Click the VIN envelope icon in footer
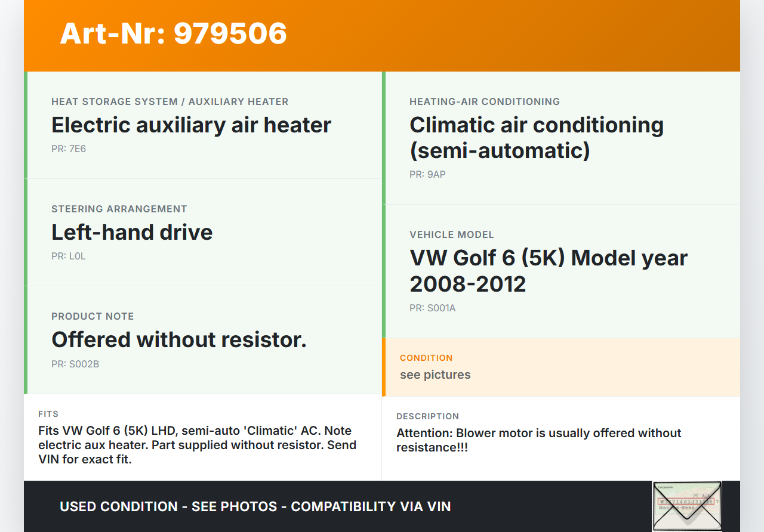This screenshot has height=532, width=764. pos(687,506)
